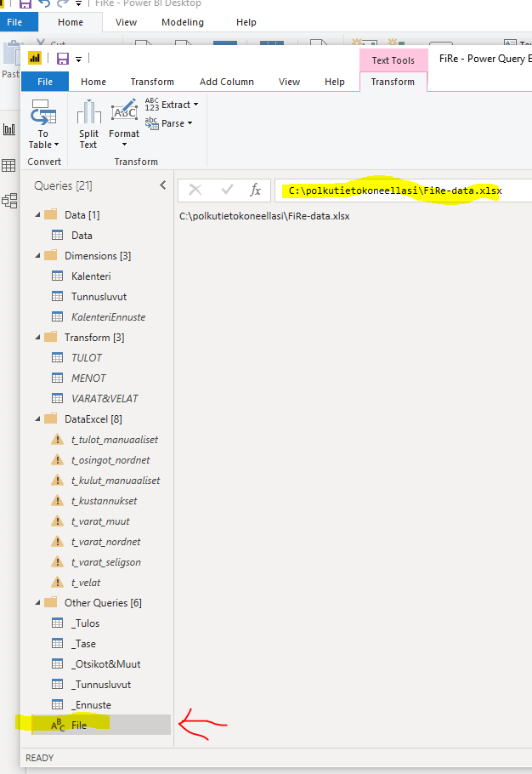The height and width of the screenshot is (774, 532).
Task: Select the File text parameter query
Action: [x=101, y=725]
